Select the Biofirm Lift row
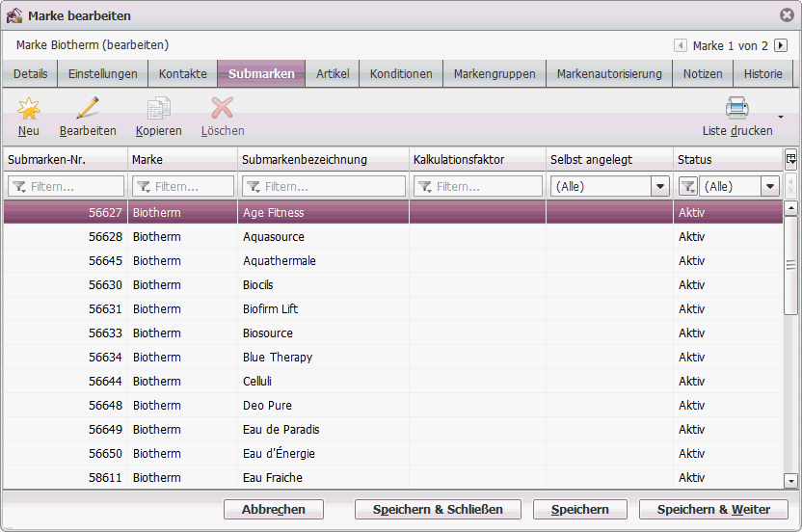This screenshot has height=532, width=802. pos(393,309)
